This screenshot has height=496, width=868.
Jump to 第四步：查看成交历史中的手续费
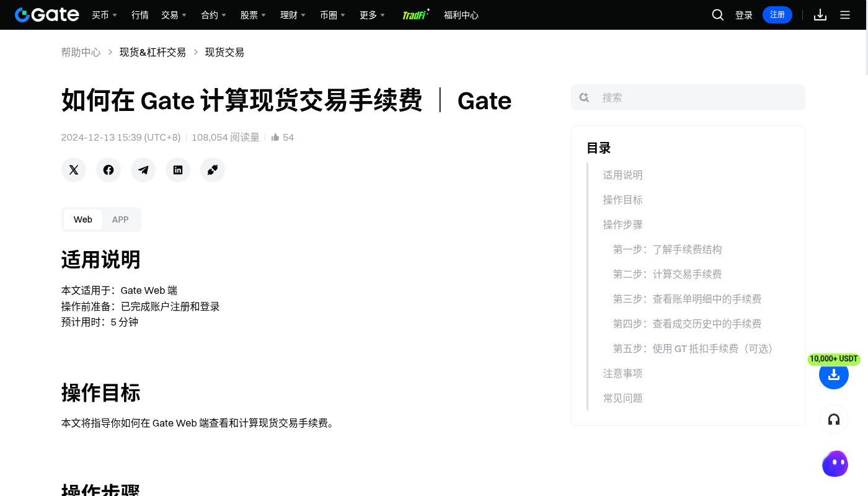687,324
